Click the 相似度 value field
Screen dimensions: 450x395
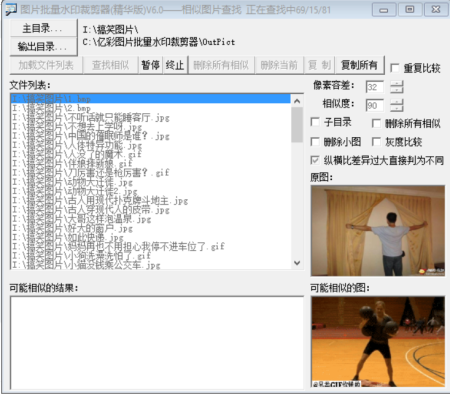pos(375,105)
